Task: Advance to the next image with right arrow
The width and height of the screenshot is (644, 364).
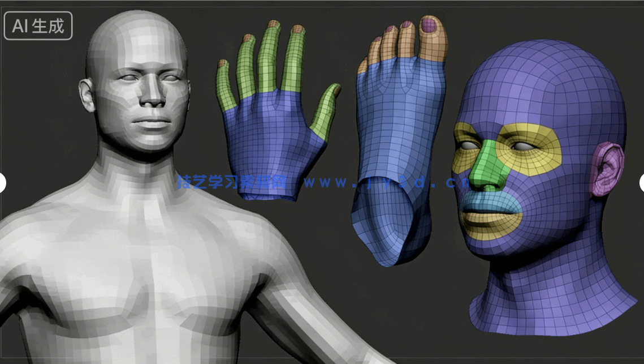Action: 642,183
